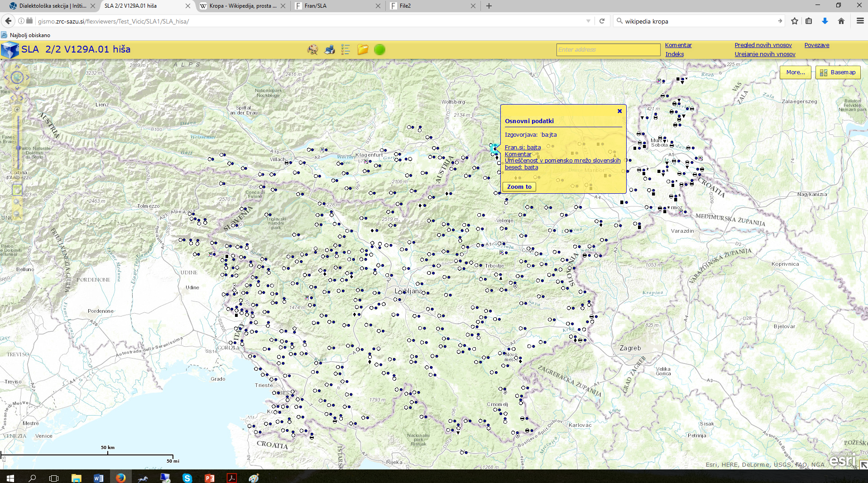Open the yellow folder icon in toolbar
The height and width of the screenshot is (483, 868).
pyautogui.click(x=363, y=50)
